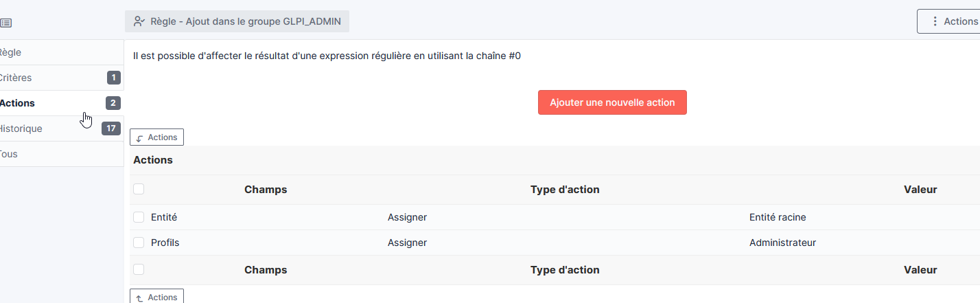Tick the checkbox for the Profils row

click(x=139, y=243)
